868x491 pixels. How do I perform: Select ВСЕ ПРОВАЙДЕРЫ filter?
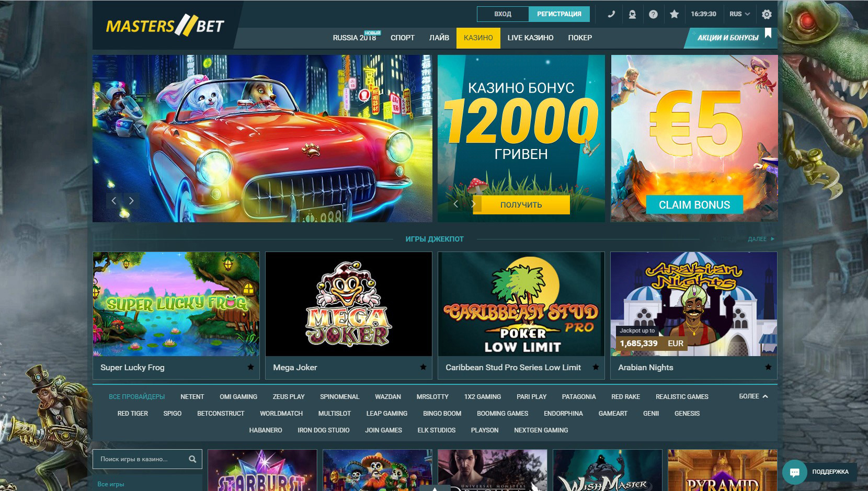(x=136, y=397)
